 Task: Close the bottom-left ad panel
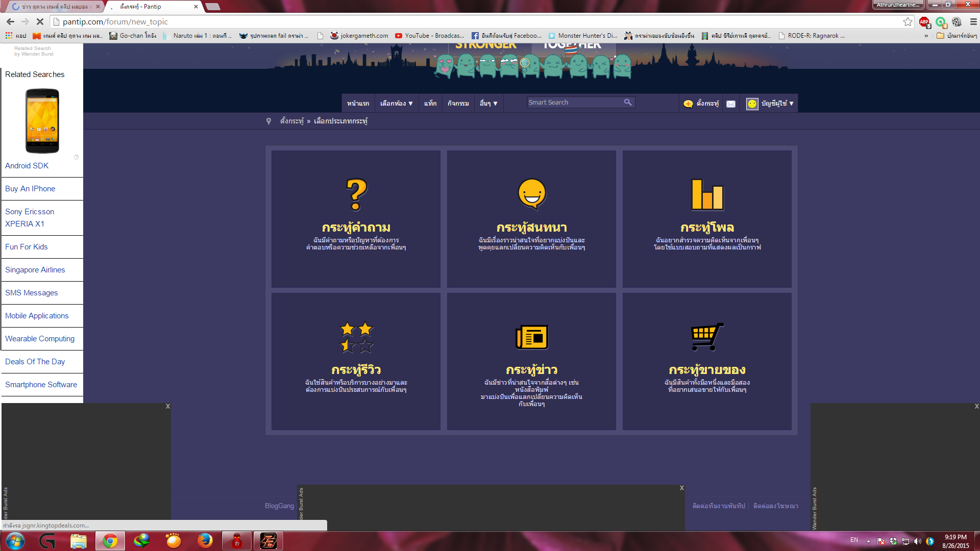pyautogui.click(x=168, y=407)
